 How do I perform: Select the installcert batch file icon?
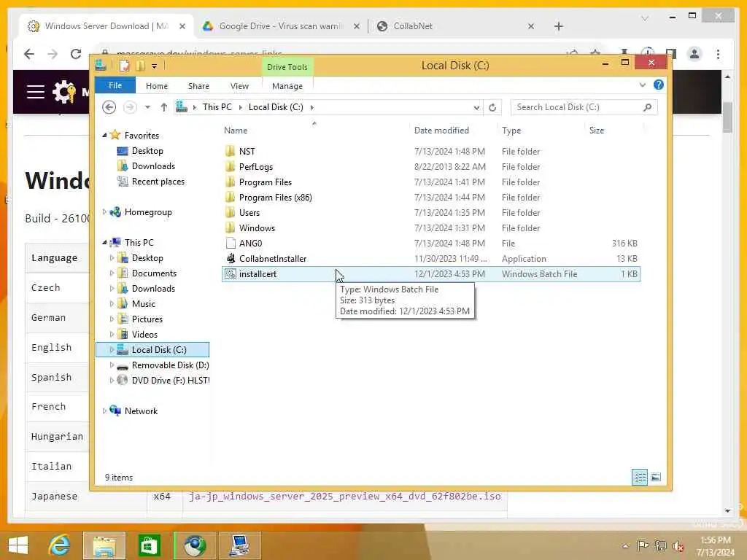230,274
